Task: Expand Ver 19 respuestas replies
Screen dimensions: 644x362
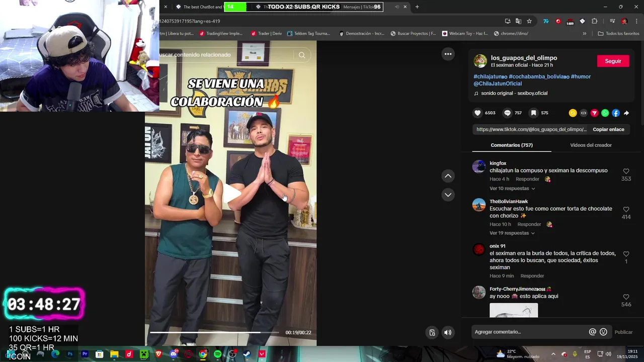Action: 512,233
